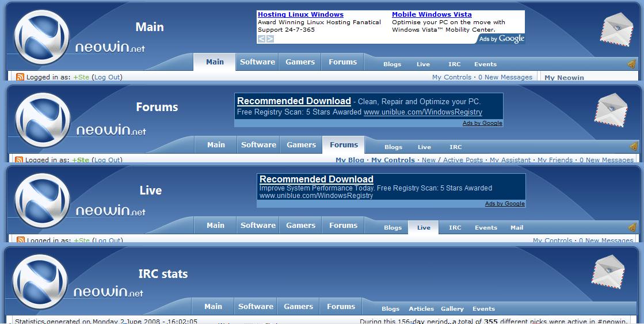The height and width of the screenshot is (324, 644).
Task: Click Recommended Download ad in Forums header
Action: (x=294, y=101)
